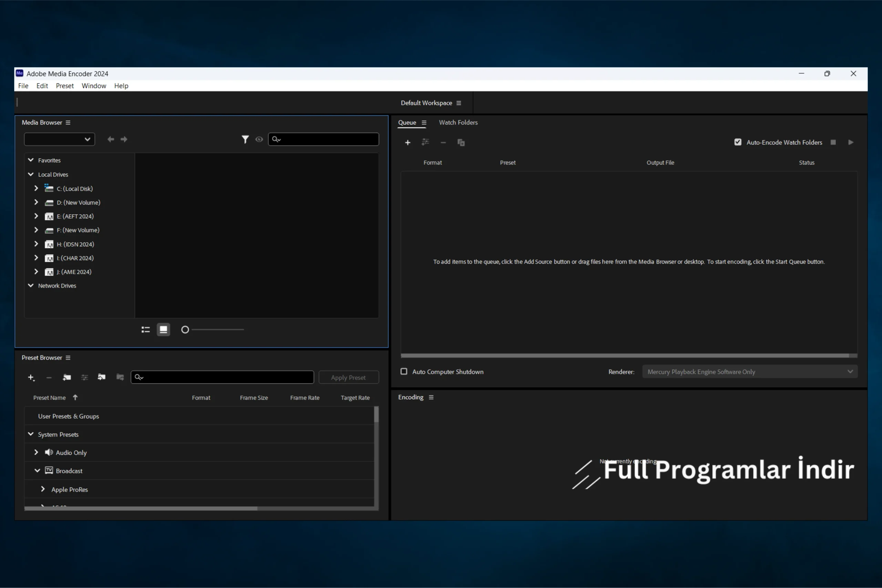Click the Media Browser filter funnel icon
Screen dimensions: 882x588
(x=245, y=140)
